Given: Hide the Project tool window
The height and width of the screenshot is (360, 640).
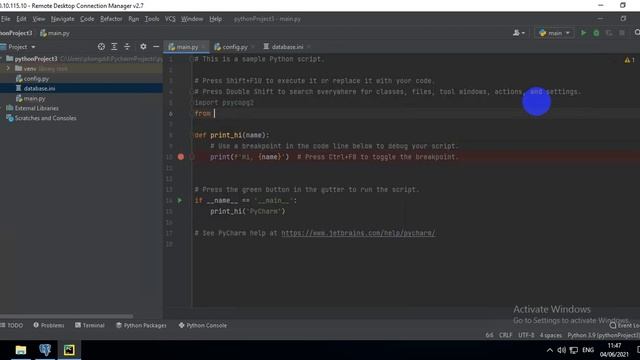Looking at the screenshot, I should click(x=156, y=47).
